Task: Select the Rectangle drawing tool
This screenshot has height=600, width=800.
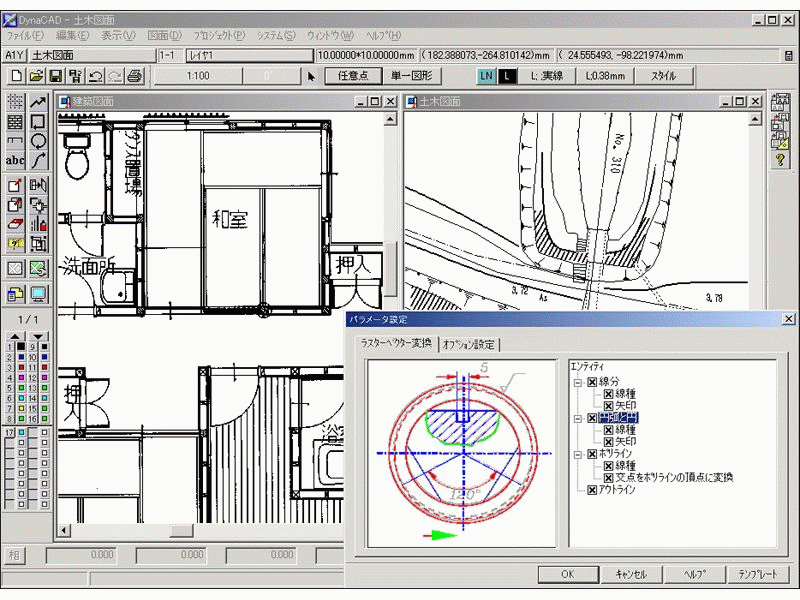Action: click(x=38, y=122)
